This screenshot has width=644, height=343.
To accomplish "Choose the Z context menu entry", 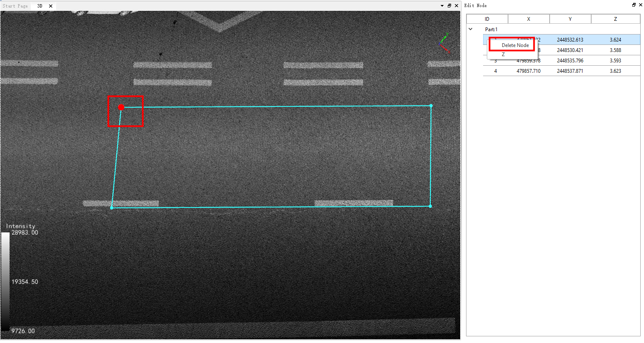I will pyautogui.click(x=503, y=54).
